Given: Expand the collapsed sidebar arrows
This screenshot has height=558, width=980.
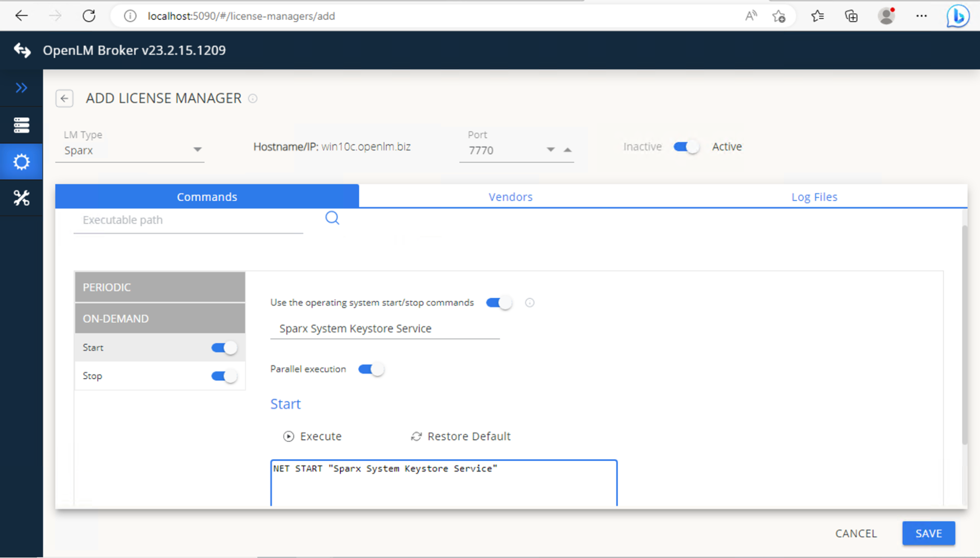Looking at the screenshot, I should coord(22,88).
